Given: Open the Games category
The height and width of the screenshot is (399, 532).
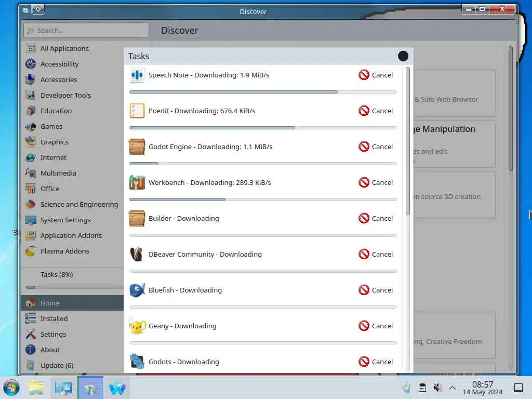Looking at the screenshot, I should point(72,127).
